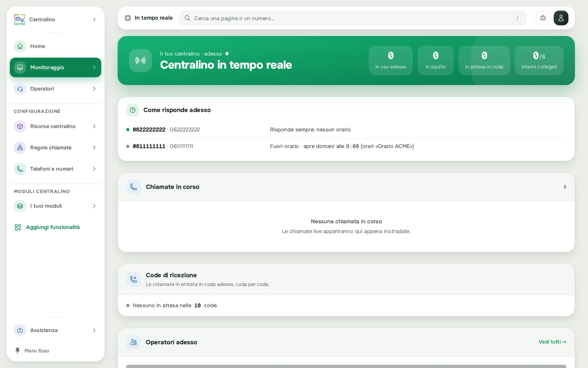Screen dimensions: 588x368
Task: Expand the I tuoi moduli chevron
Action: point(94,206)
